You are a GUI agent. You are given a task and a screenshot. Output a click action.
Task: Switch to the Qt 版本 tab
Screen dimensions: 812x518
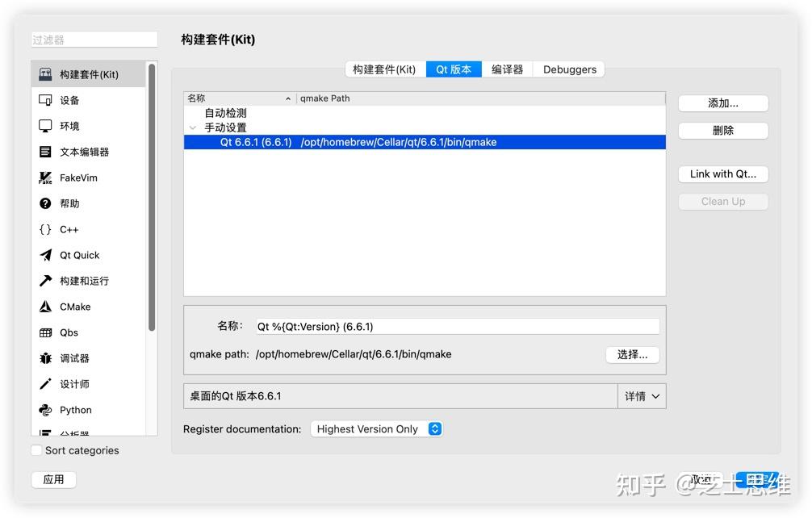[454, 69]
